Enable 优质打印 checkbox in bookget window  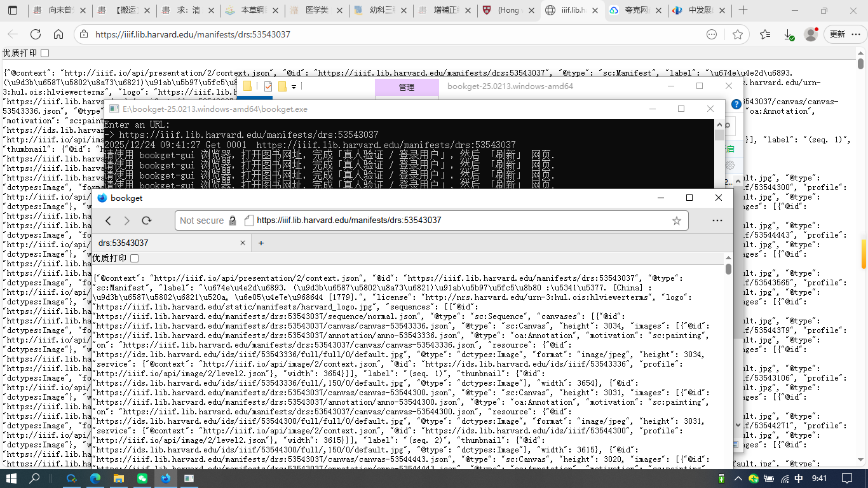[134, 258]
